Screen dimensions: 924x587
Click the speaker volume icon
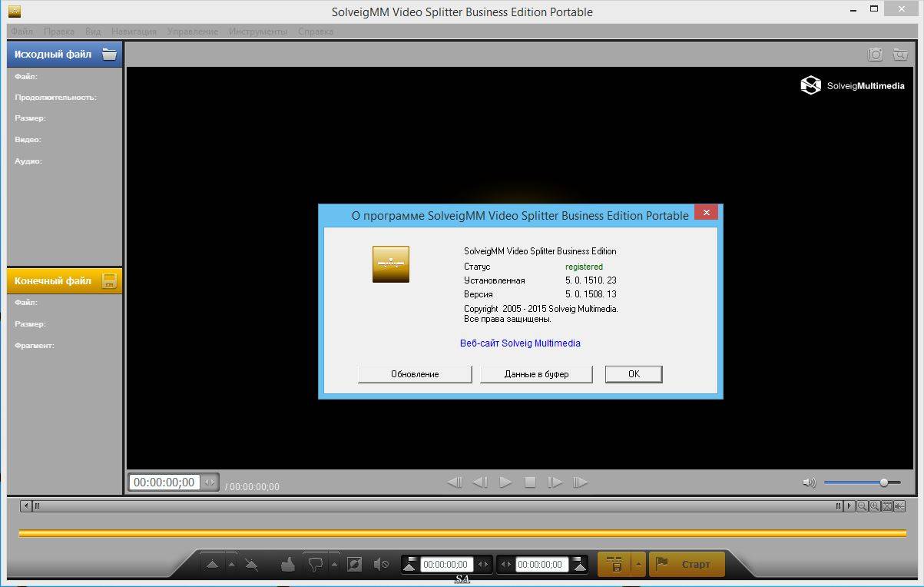[x=809, y=483]
